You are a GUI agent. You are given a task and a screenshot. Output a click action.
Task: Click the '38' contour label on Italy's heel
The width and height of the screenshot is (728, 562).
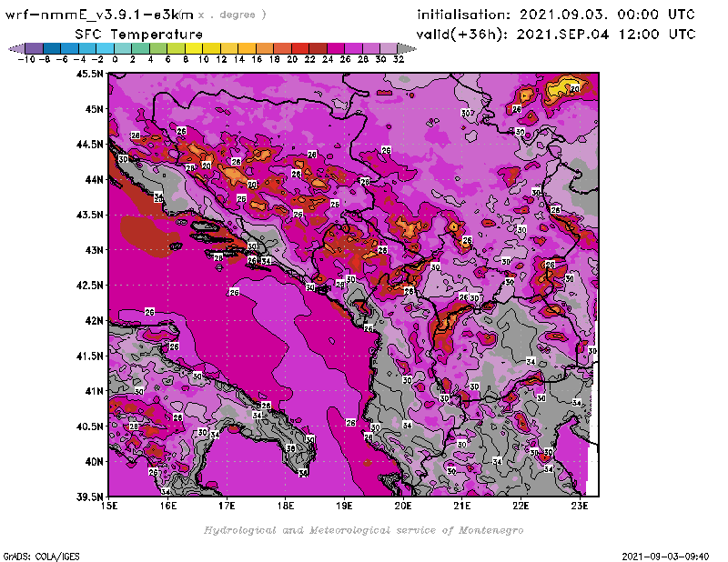click(290, 448)
